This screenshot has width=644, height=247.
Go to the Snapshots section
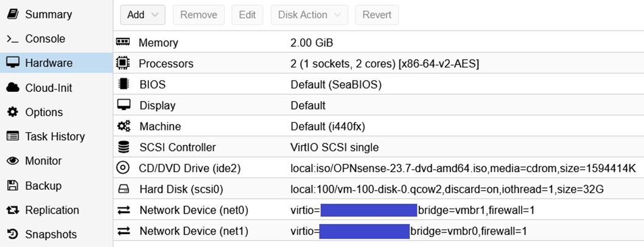pyautogui.click(x=51, y=234)
